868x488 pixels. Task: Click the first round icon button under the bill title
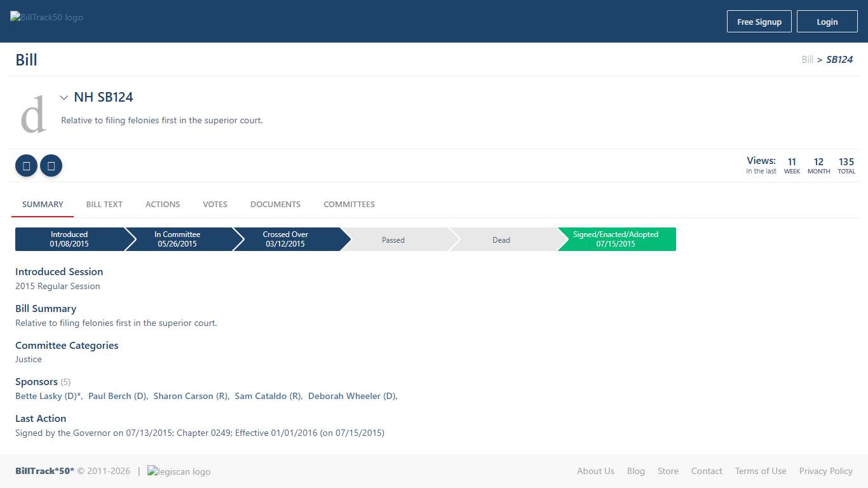pyautogui.click(x=26, y=166)
